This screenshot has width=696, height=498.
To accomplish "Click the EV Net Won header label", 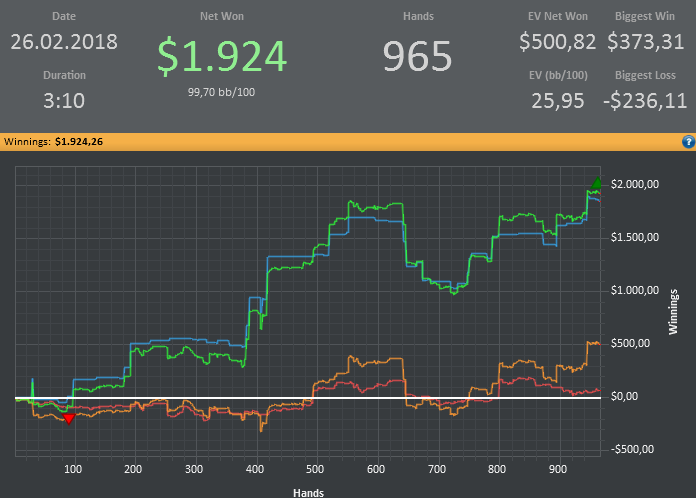I will pyautogui.click(x=558, y=16).
